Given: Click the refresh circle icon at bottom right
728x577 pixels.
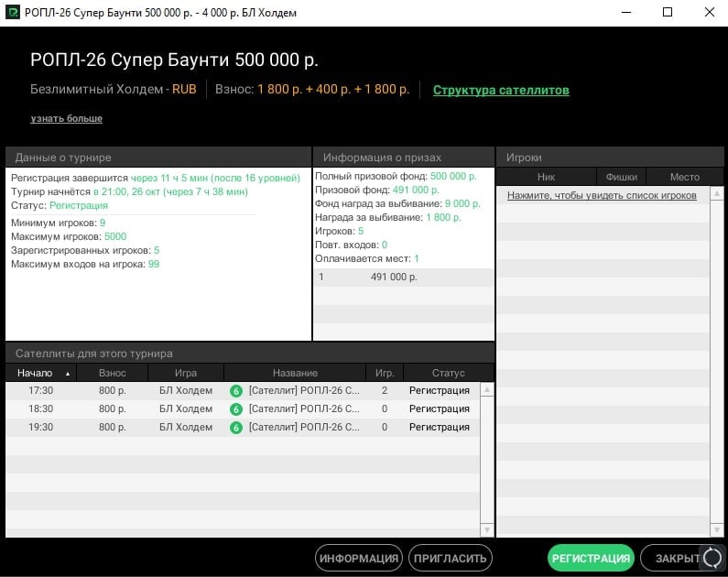Looking at the screenshot, I should pyautogui.click(x=712, y=558).
